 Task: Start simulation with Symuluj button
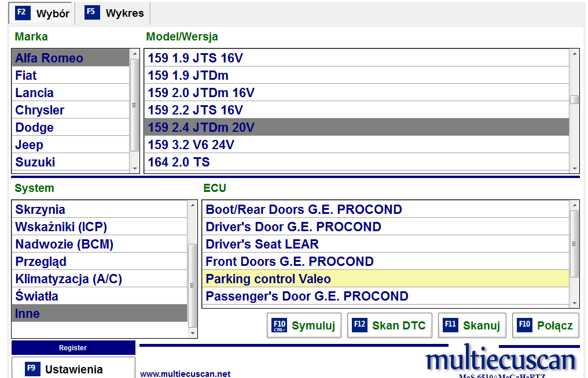[x=304, y=325]
